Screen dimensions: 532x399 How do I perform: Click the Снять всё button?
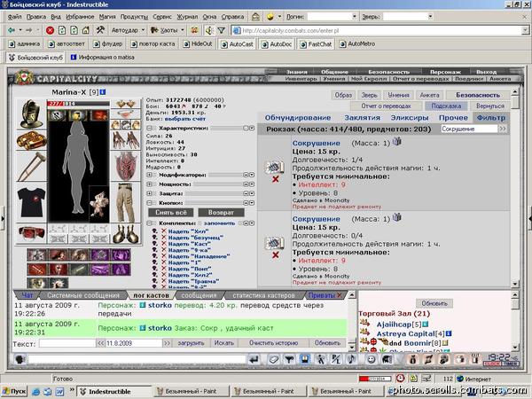click(x=170, y=213)
